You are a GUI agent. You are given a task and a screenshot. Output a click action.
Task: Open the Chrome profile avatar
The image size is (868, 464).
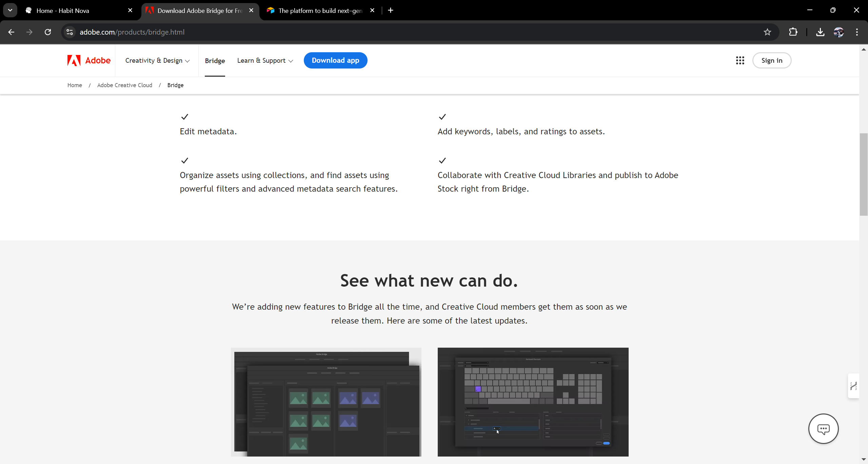point(839,32)
